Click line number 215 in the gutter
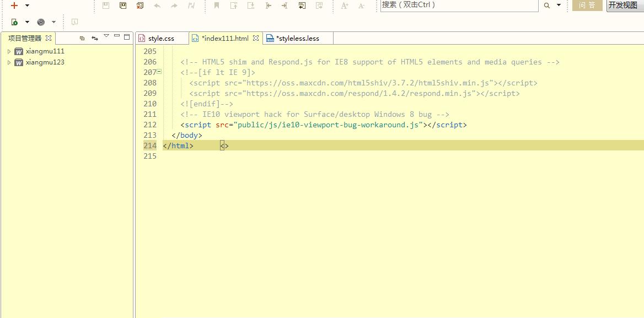This screenshot has width=644, height=318. tap(150, 156)
